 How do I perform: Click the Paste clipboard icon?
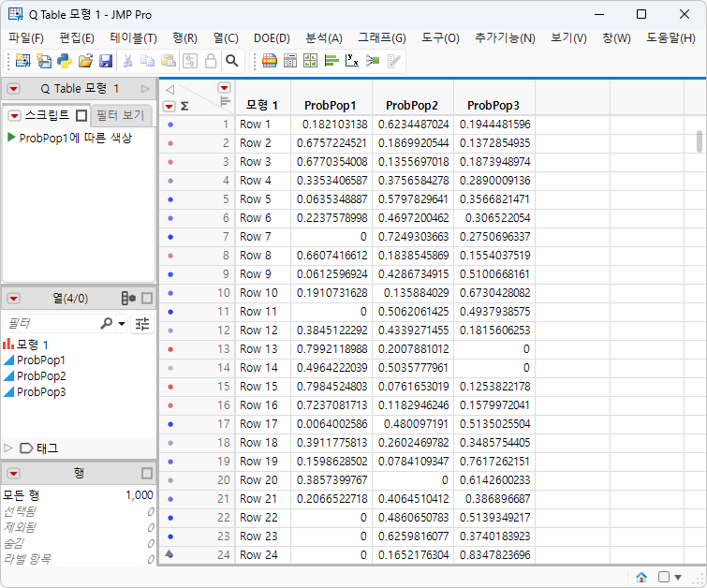pos(169,61)
